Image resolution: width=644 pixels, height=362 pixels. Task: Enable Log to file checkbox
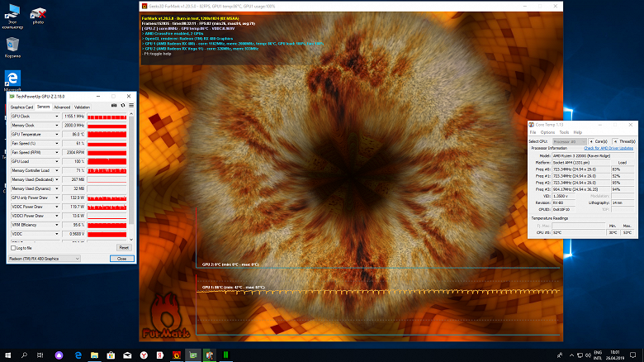pos(13,248)
